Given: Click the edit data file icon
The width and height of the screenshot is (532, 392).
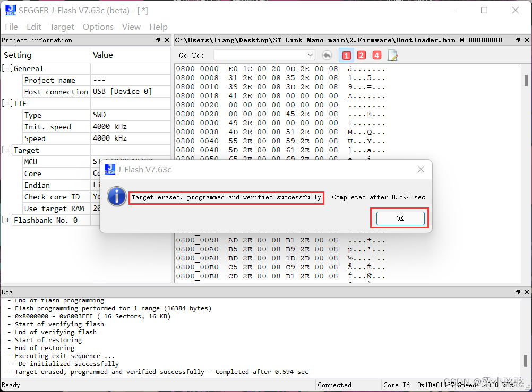Looking at the screenshot, I should pyautogui.click(x=393, y=55).
